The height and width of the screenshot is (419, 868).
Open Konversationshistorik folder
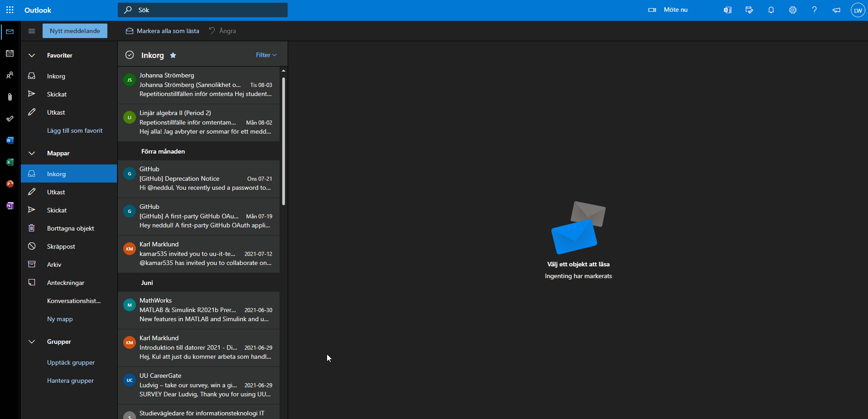tap(69, 301)
